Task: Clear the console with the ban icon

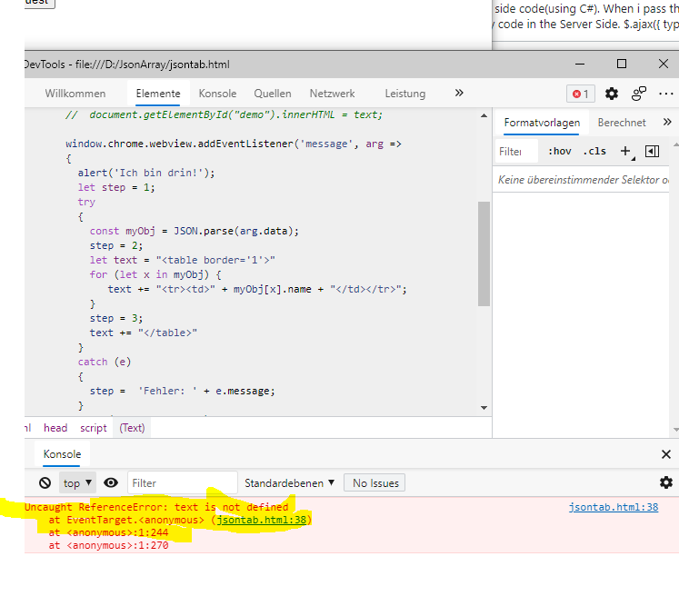Action: pos(45,483)
